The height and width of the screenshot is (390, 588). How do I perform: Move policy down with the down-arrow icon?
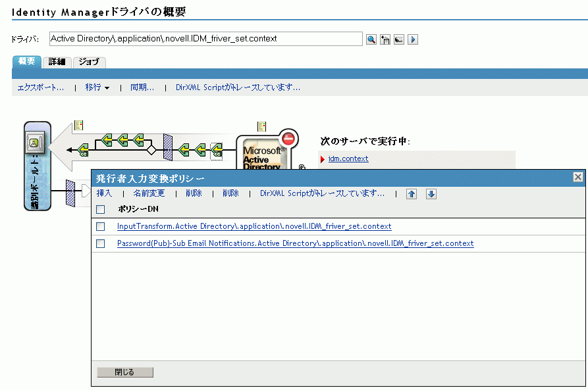click(x=431, y=194)
